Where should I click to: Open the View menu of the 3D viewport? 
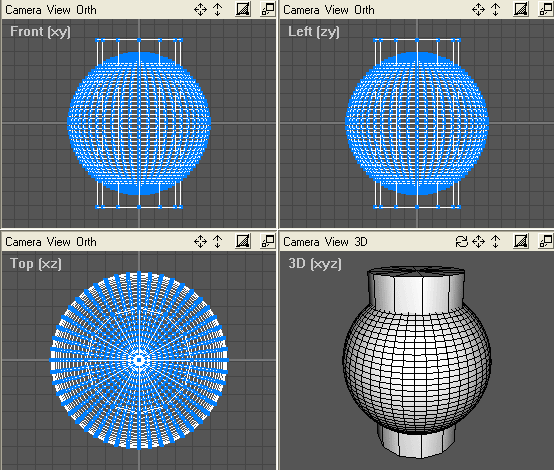(337, 242)
